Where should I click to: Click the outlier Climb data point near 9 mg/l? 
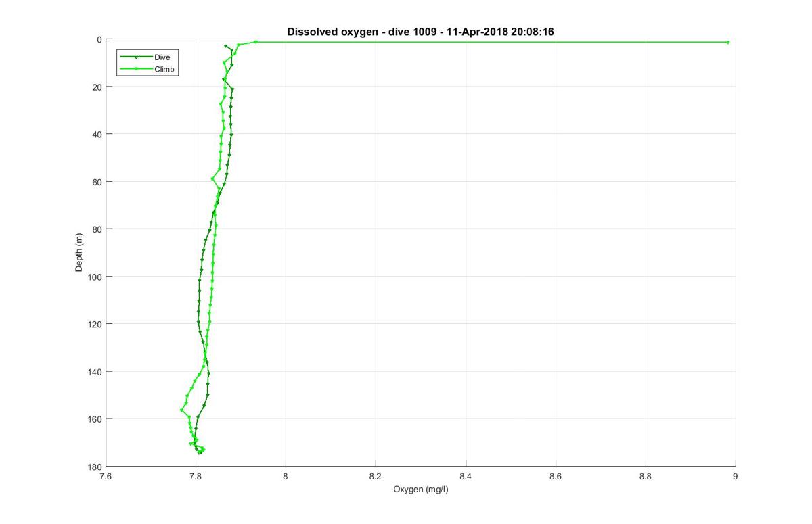(x=727, y=42)
